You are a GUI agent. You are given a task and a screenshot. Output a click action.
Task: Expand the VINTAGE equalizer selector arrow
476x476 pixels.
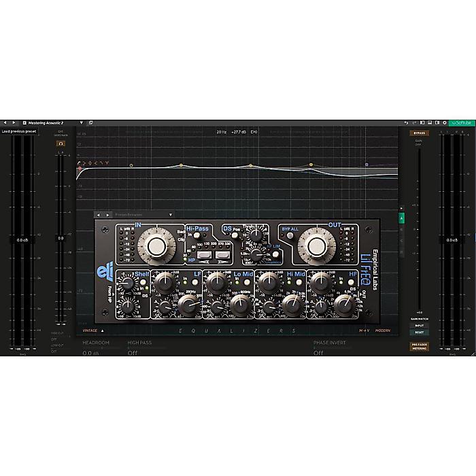(102, 330)
